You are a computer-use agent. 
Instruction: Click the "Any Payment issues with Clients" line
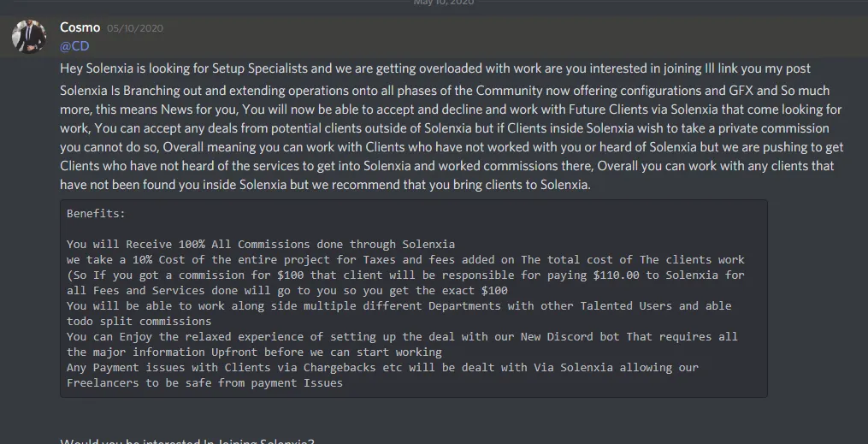(x=382, y=367)
